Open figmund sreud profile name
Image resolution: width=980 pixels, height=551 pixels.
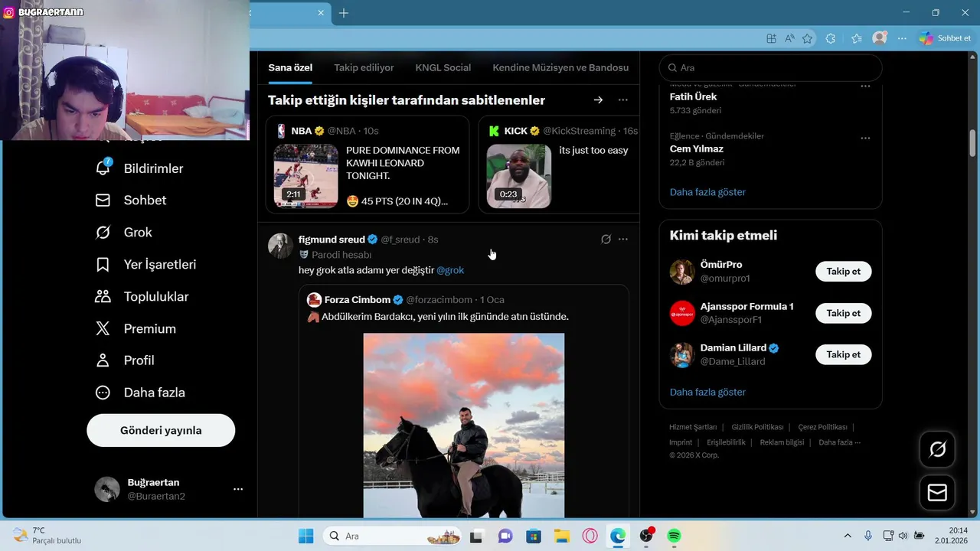[x=332, y=240]
